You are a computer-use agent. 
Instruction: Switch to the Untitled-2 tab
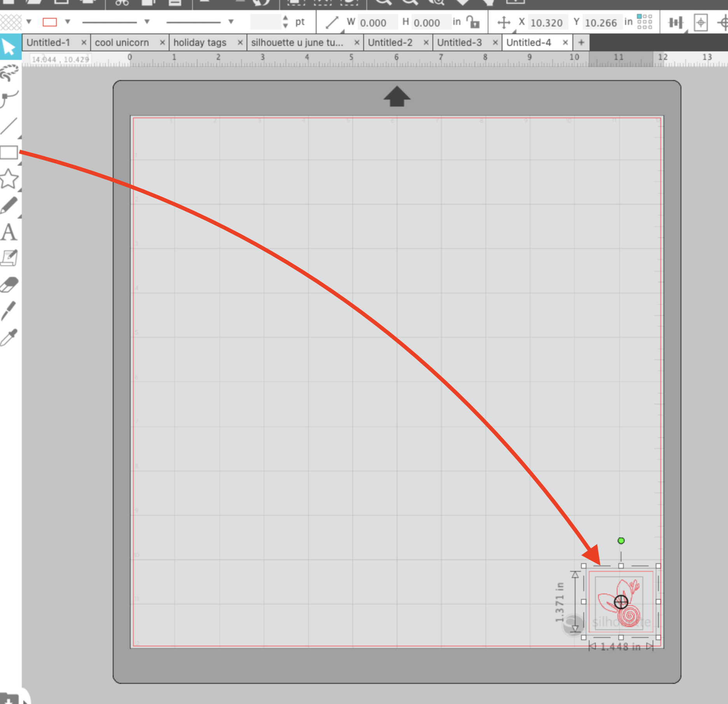point(390,42)
